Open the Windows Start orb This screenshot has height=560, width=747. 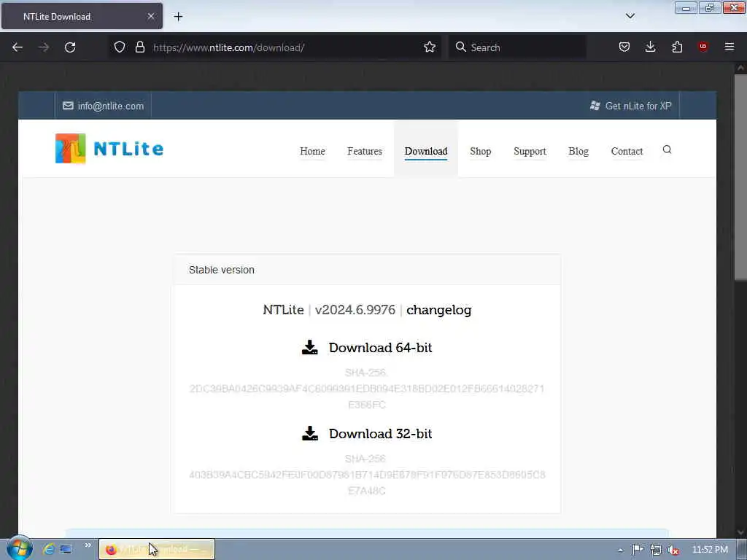20,548
